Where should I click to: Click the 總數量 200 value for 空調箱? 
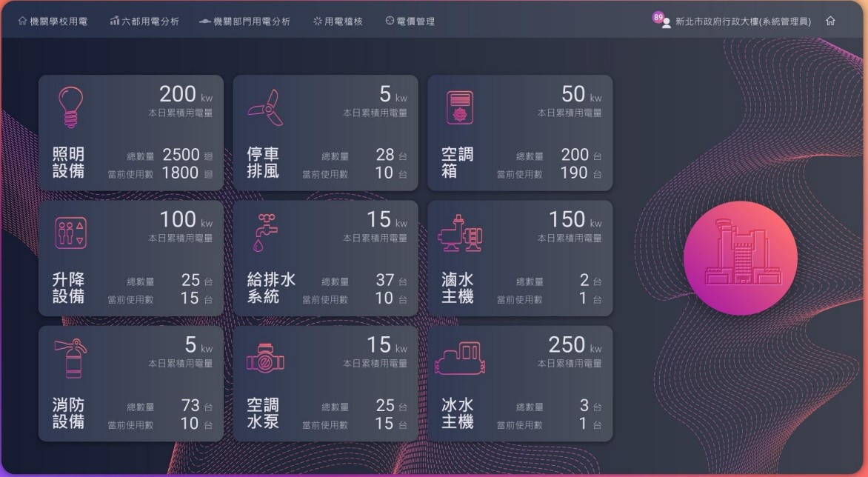point(575,155)
